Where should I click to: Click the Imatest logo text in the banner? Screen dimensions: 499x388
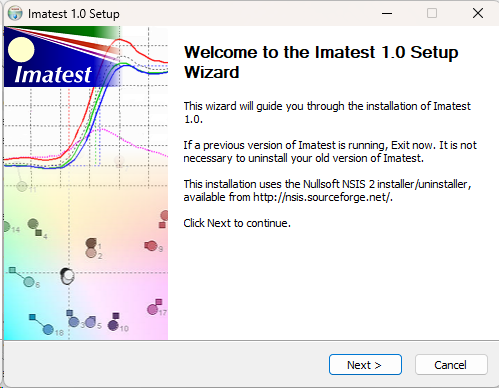click(53, 74)
